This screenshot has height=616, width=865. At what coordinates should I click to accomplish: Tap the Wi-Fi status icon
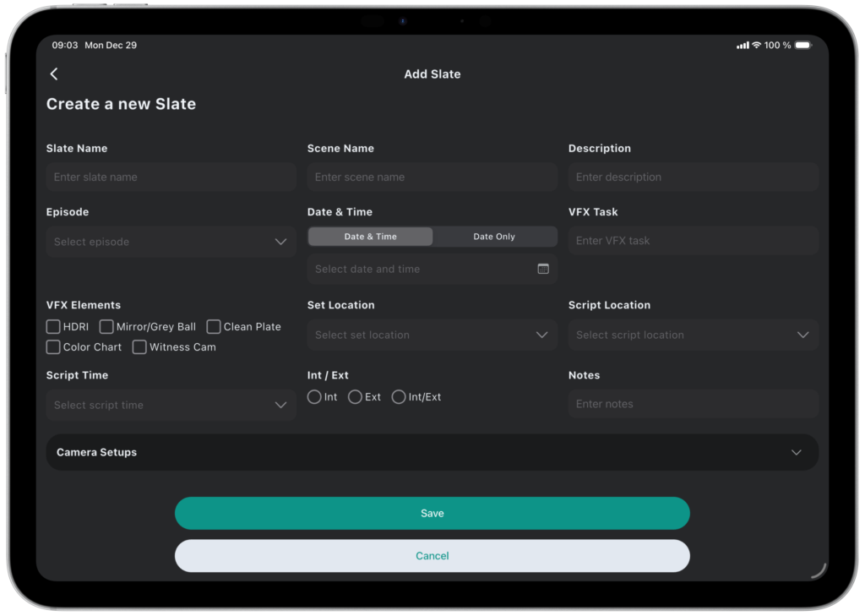coord(756,45)
